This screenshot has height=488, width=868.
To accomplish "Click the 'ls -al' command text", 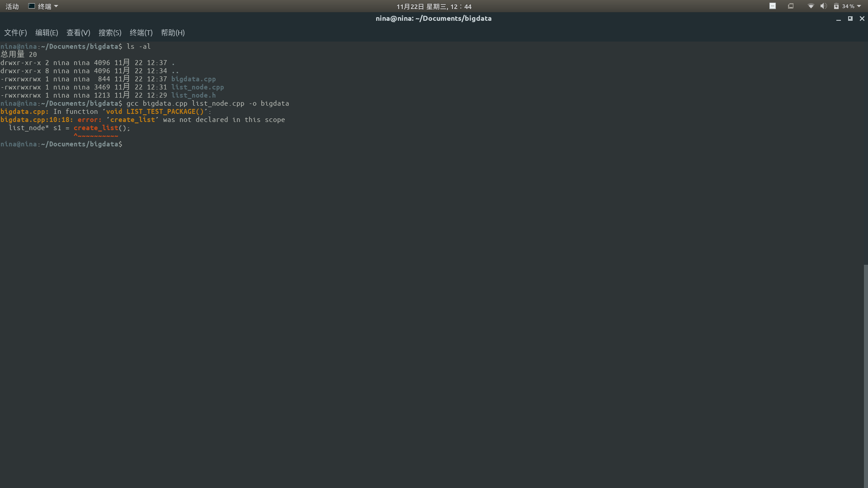I will point(138,47).
